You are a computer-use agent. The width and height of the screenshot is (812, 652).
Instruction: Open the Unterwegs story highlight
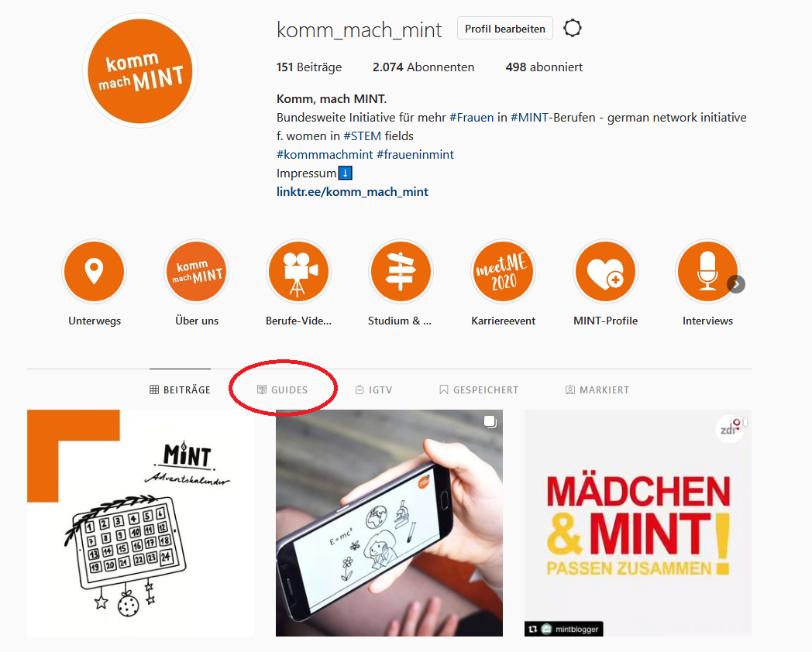click(x=95, y=271)
